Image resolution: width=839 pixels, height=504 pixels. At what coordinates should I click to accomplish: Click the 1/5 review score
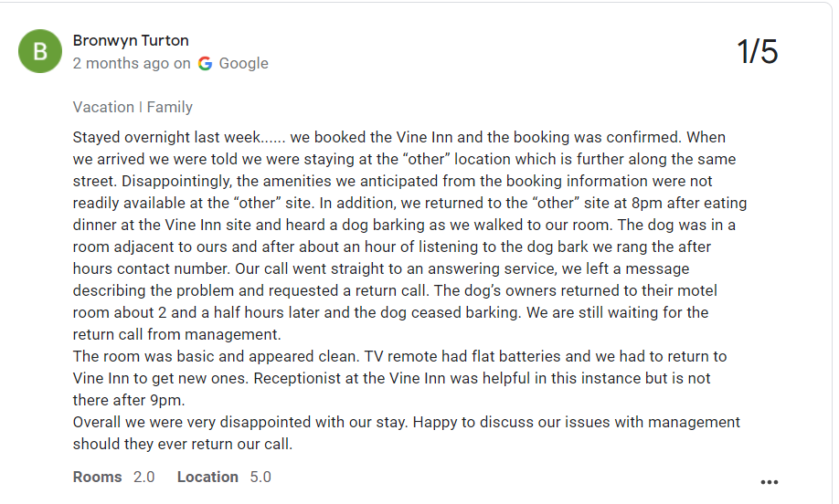[x=757, y=52]
